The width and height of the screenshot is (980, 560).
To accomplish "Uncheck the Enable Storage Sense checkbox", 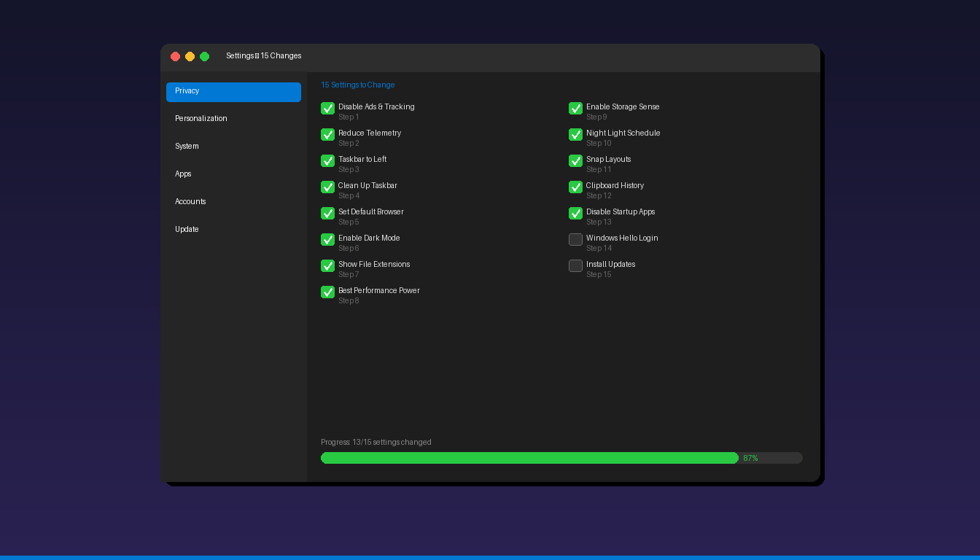I will pyautogui.click(x=575, y=108).
